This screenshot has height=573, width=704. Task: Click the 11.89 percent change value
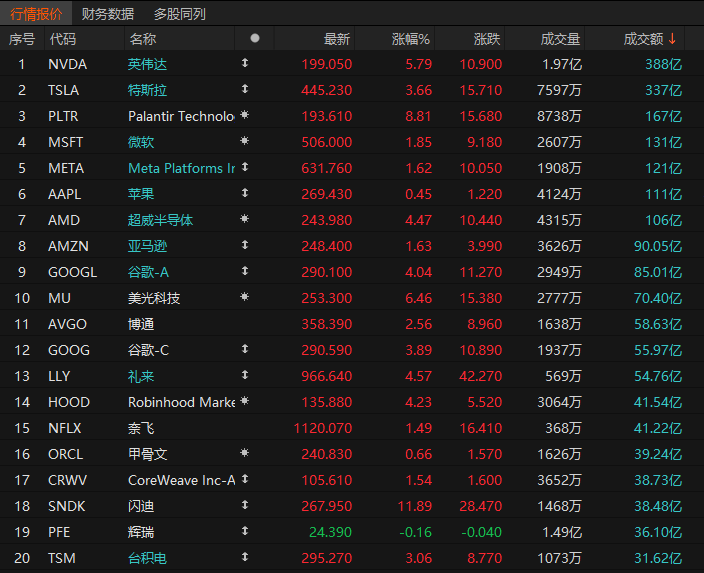click(414, 507)
